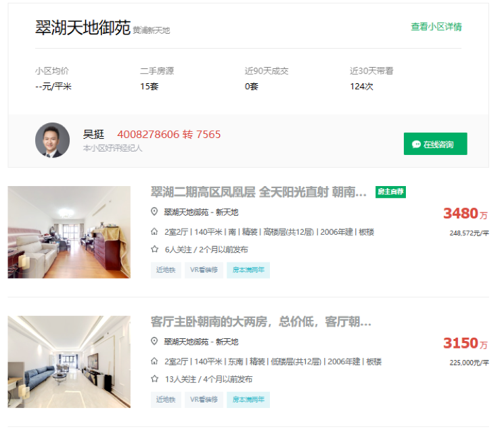Click 新天地 area link in second listing
Image resolution: width=504 pixels, height=433 pixels.
click(x=227, y=342)
